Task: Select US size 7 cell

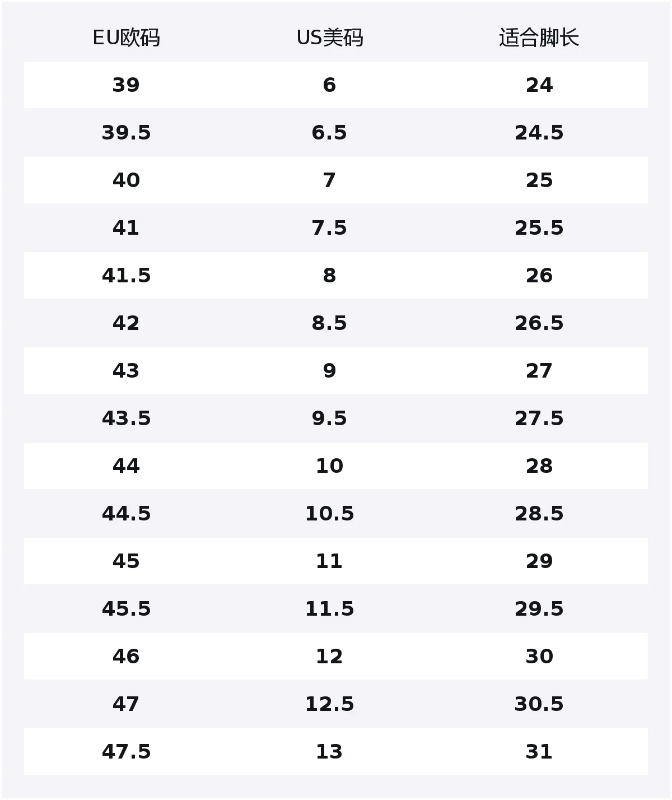Action: click(329, 180)
